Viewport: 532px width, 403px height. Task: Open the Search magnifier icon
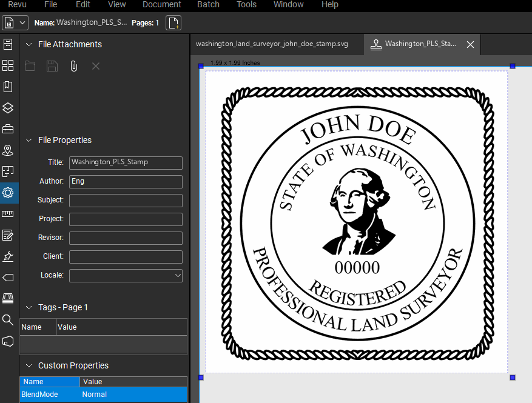[x=8, y=320]
